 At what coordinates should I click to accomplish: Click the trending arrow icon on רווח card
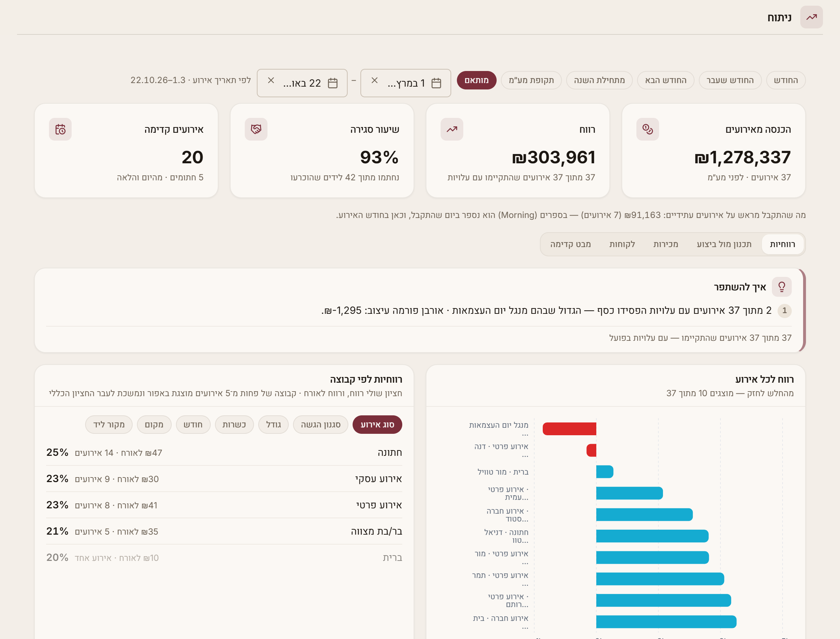(452, 129)
